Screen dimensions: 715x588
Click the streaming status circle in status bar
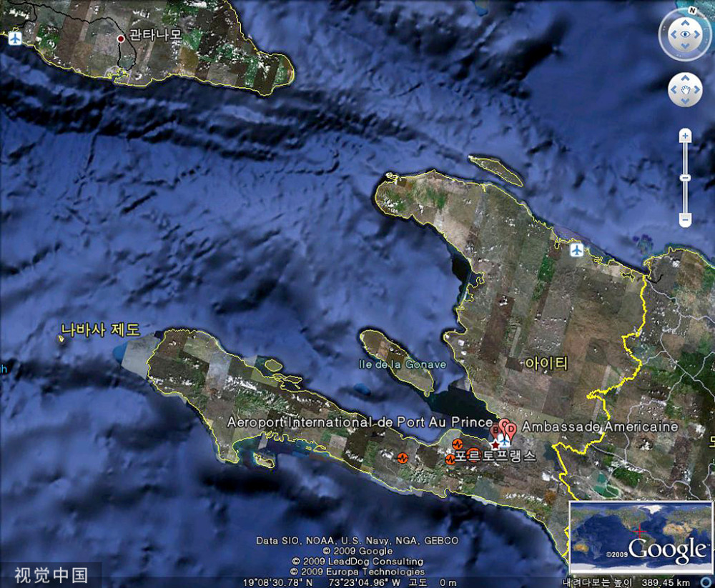(706, 582)
